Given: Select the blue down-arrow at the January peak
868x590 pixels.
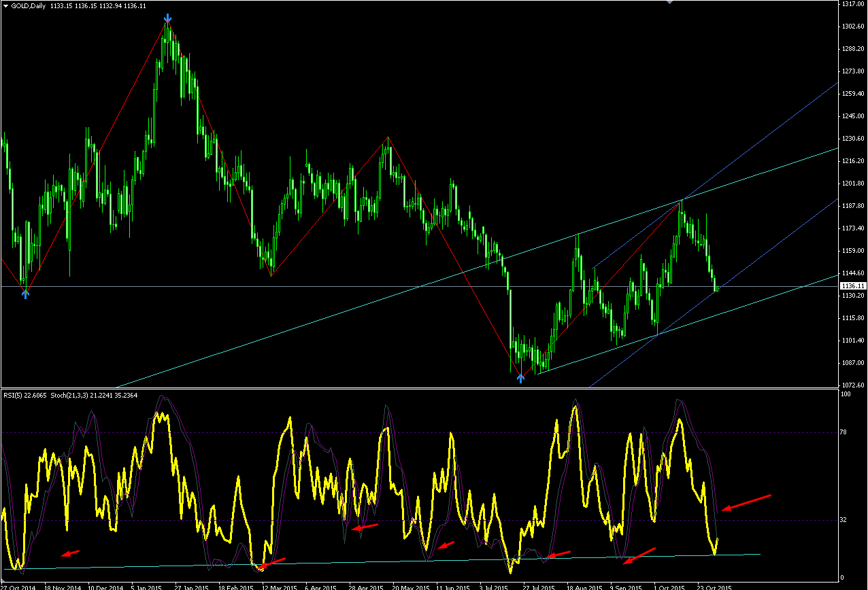Looking at the screenshot, I should (x=167, y=20).
